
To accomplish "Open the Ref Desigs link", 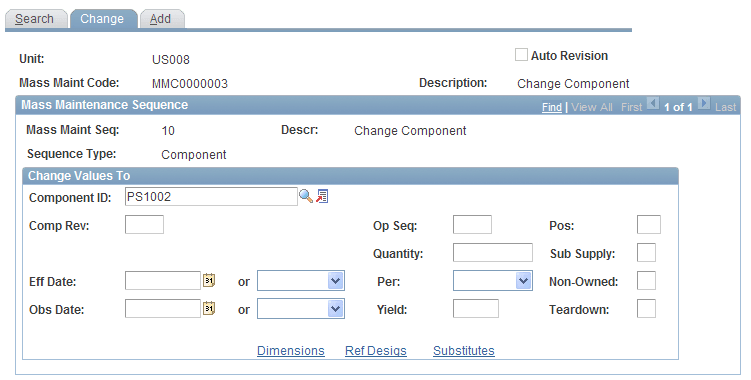I will point(376,351).
